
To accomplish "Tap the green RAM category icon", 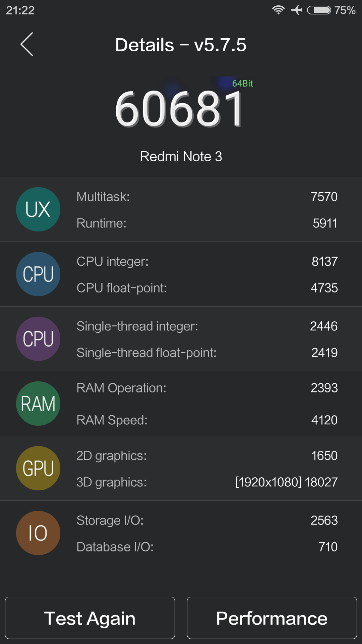I will pos(38,404).
